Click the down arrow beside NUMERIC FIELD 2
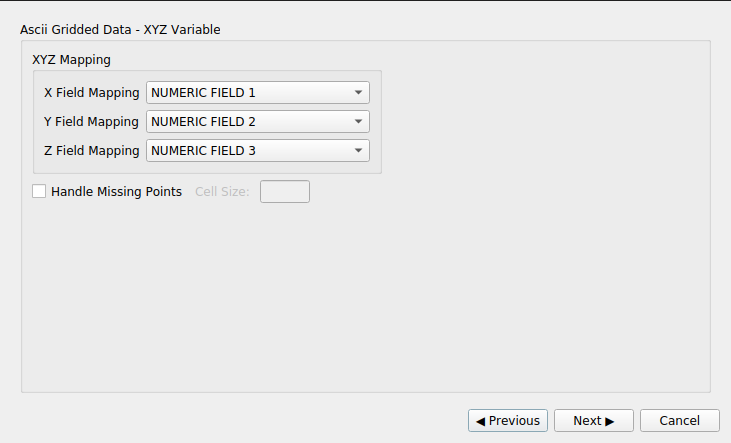This screenshot has width=731, height=443. click(x=358, y=122)
